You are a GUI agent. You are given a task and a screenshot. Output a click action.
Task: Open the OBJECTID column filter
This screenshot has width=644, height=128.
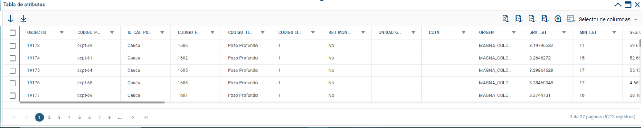tap(62, 32)
